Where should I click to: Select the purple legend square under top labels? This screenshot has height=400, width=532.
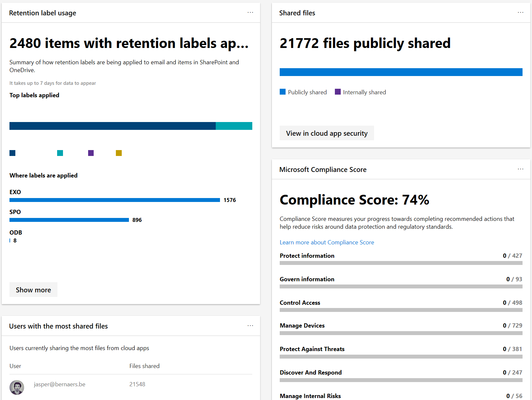click(x=90, y=153)
